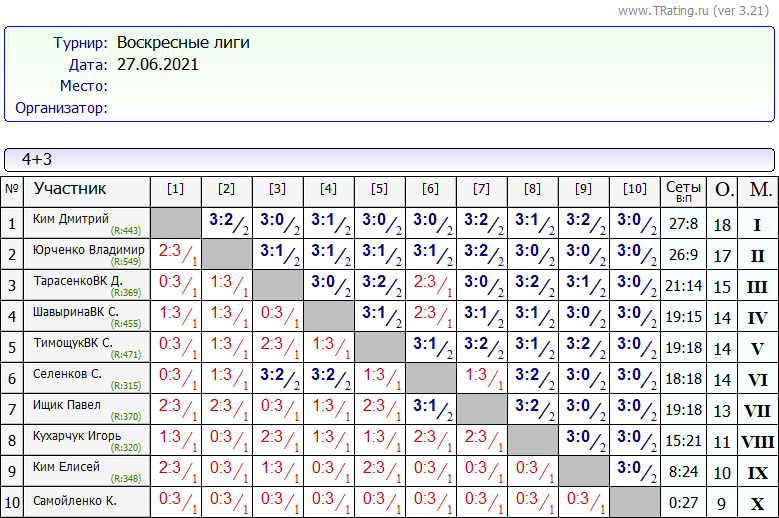Image resolution: width=779 pixels, height=518 pixels.
Task: Click the tournament name Воскресные лиги
Action: tap(183, 43)
